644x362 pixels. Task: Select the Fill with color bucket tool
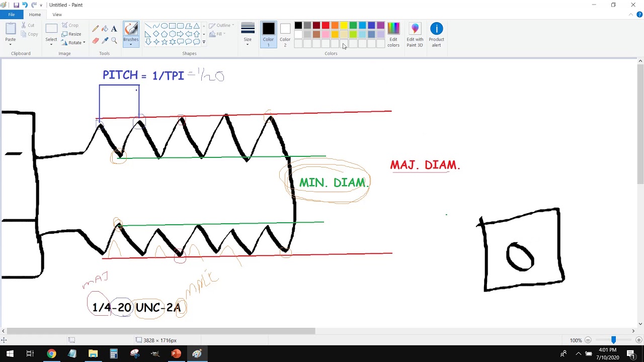click(x=105, y=29)
